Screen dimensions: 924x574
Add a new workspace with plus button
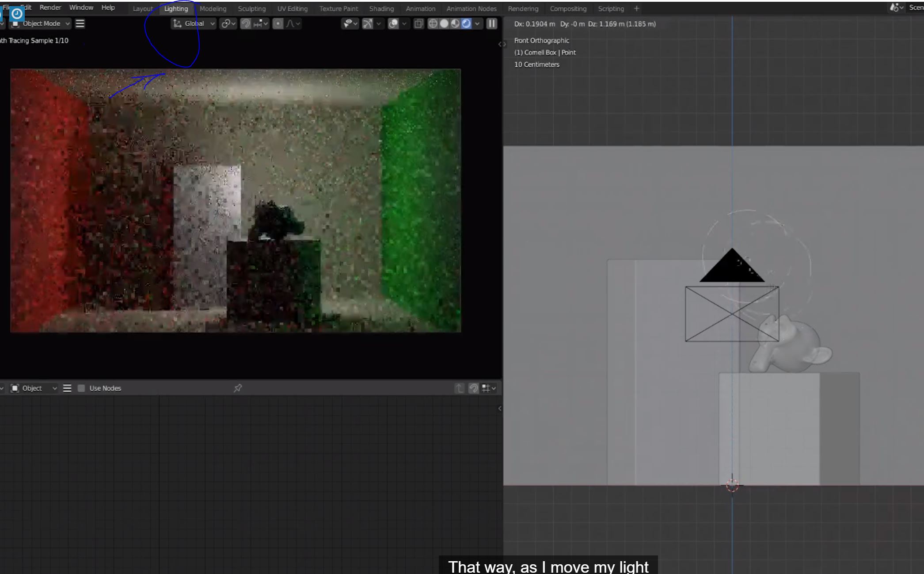coord(636,9)
